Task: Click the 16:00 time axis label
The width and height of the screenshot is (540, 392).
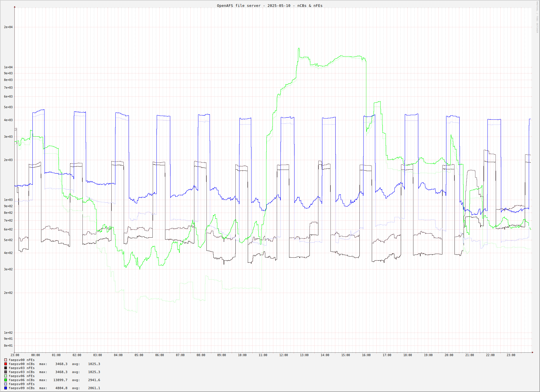Action: pyautogui.click(x=366, y=355)
